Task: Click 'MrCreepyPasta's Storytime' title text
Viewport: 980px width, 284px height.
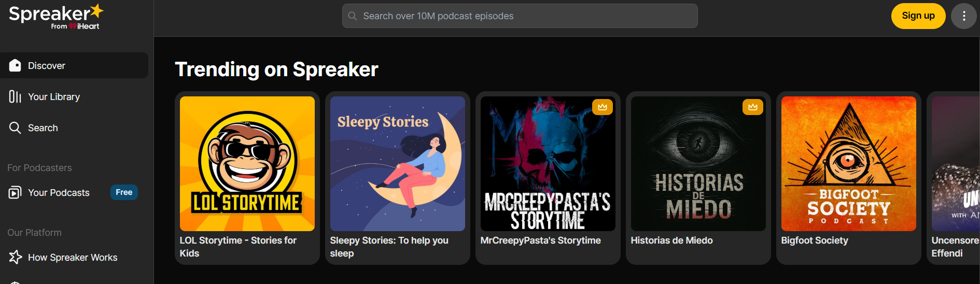Action: point(541,240)
